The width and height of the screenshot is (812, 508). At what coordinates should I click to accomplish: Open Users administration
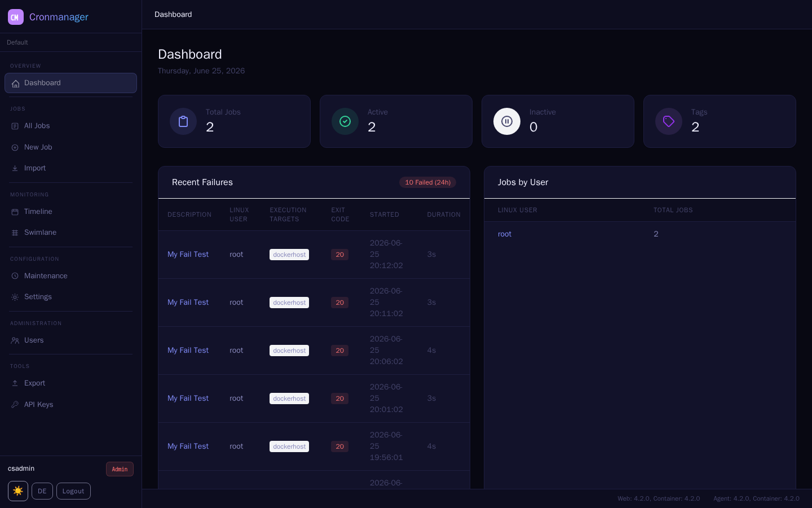pyautogui.click(x=70, y=340)
